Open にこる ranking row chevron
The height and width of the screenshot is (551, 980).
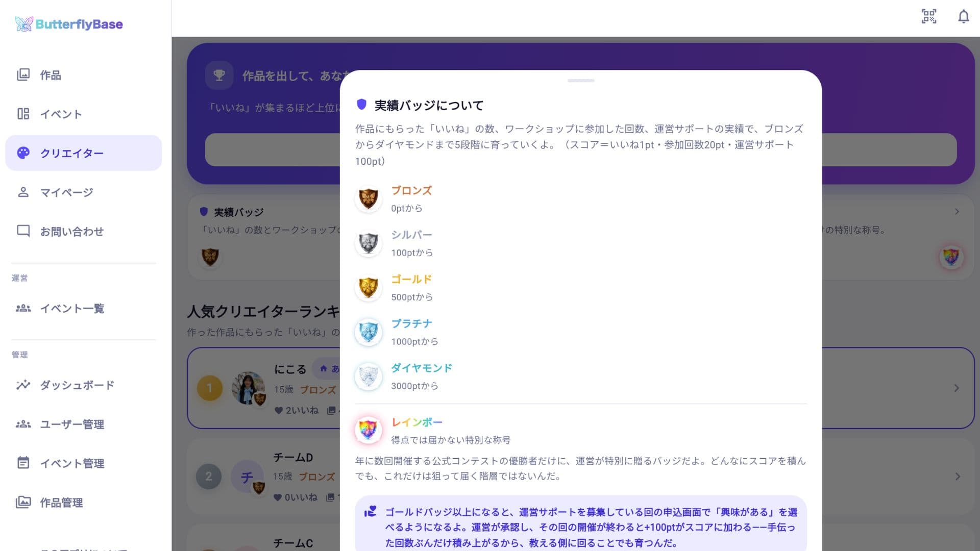[x=957, y=388]
